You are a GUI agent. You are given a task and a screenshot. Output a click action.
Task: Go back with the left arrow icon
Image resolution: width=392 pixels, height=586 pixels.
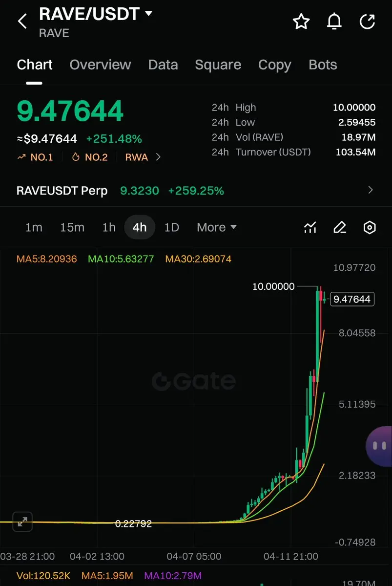pos(22,21)
